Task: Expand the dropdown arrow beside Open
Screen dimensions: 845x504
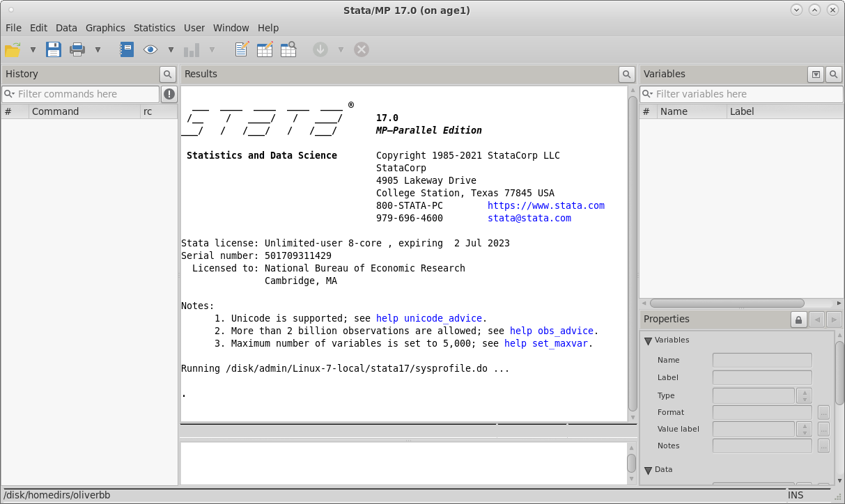Action: [33, 49]
